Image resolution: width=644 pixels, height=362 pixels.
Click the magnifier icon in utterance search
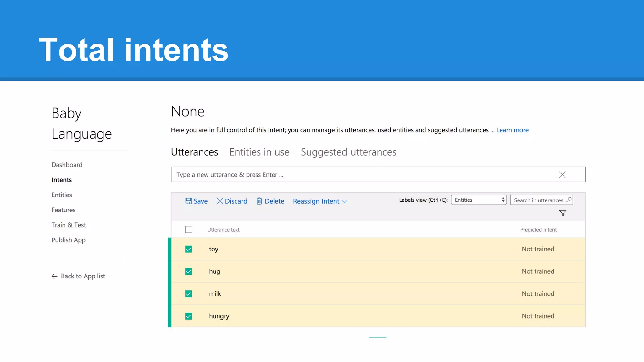[x=569, y=200]
